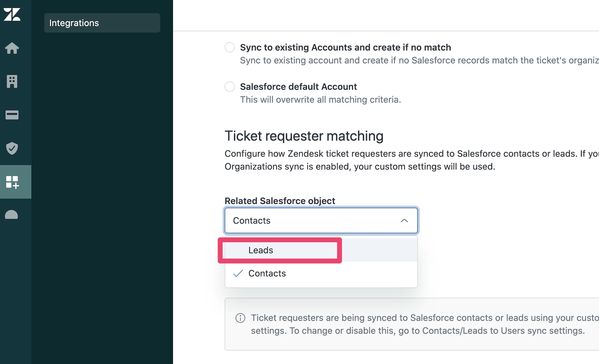Image resolution: width=599 pixels, height=364 pixels.
Task: Select 'Sync to existing Accounts and create' radio
Action: [x=230, y=47]
